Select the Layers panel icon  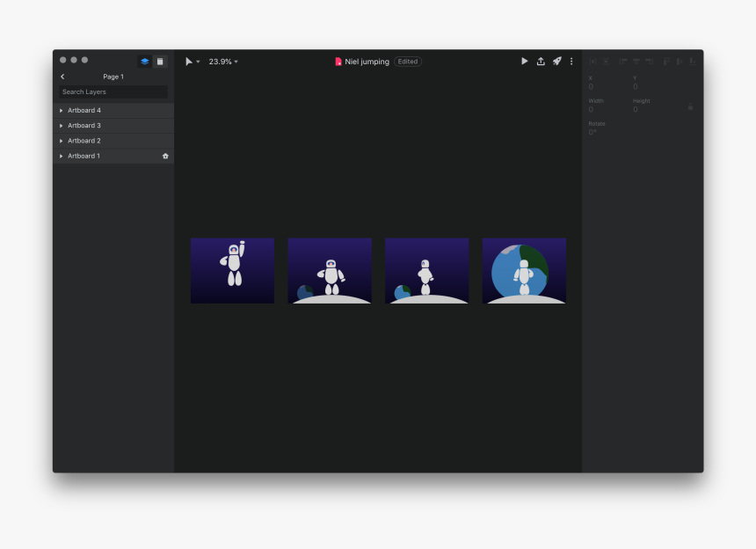pyautogui.click(x=145, y=62)
